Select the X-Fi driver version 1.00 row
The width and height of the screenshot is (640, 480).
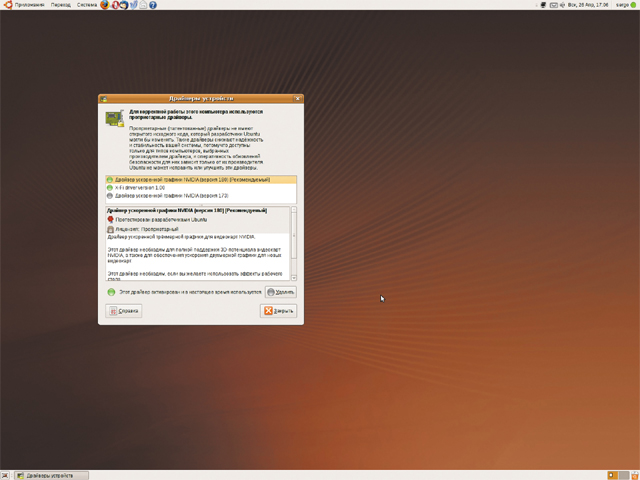tap(201, 188)
